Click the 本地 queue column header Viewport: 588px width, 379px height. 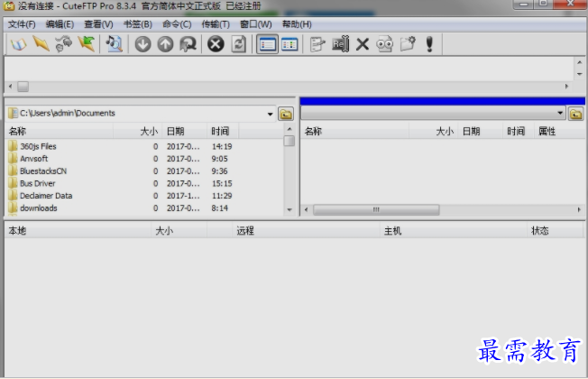pos(78,230)
